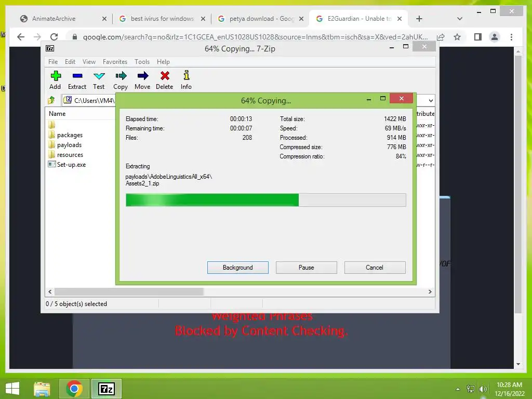Screen dimensions: 532x399
Task: Open File Explorer from taskbar
Action: coord(42,389)
